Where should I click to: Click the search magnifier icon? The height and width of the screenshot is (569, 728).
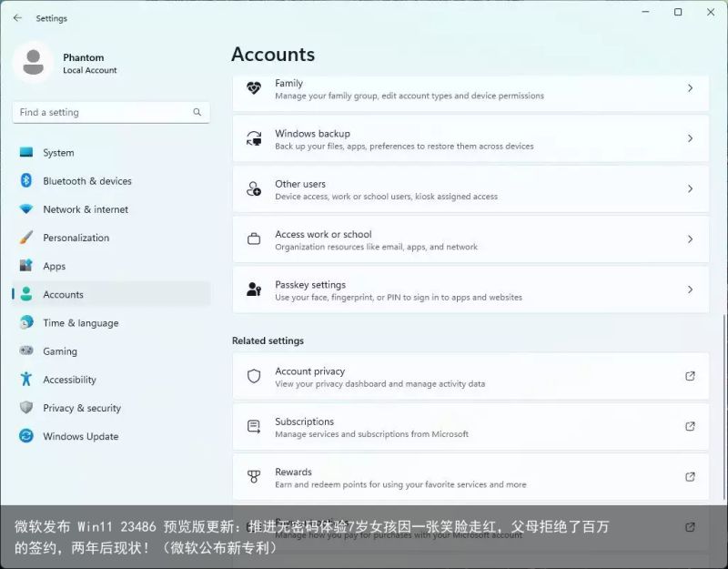point(197,112)
